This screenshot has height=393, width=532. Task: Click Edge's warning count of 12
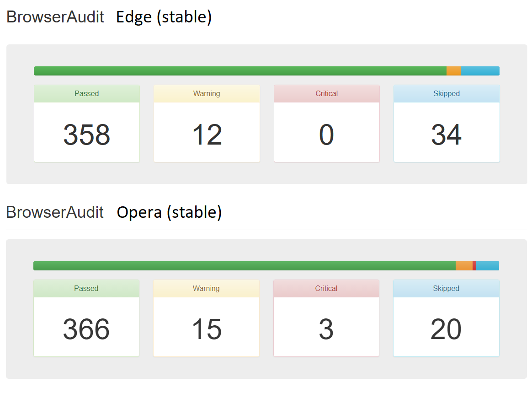tap(207, 135)
